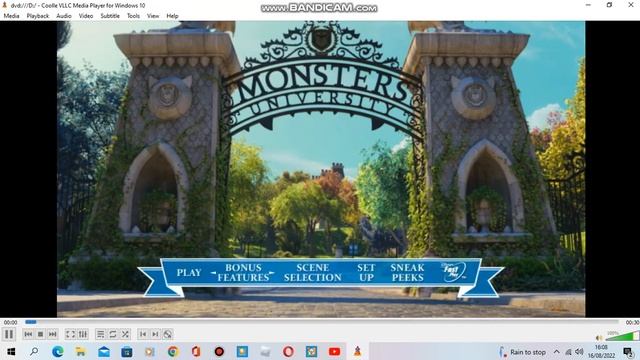The width and height of the screenshot is (640, 360).
Task: Skip to next media item
Action: [53, 334]
